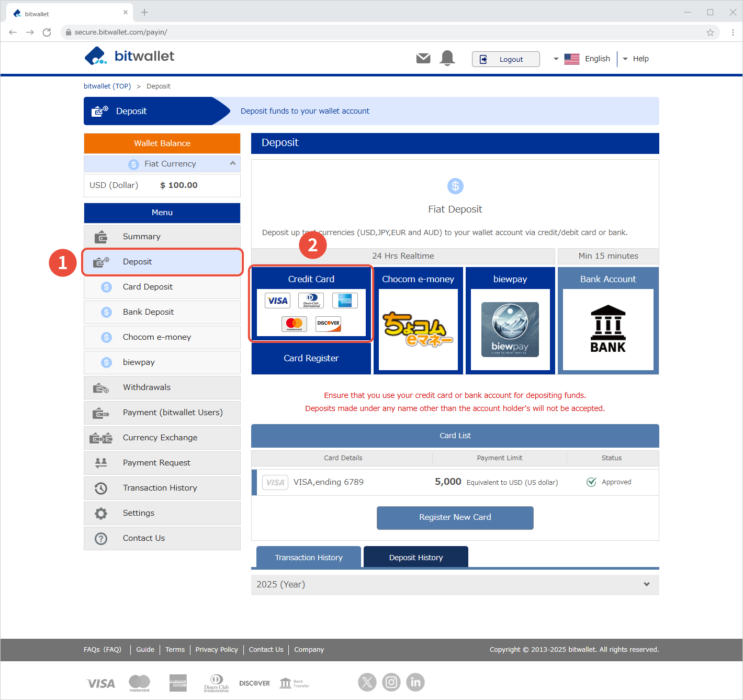Expand the 2025 (Year) dropdown

[x=455, y=584]
